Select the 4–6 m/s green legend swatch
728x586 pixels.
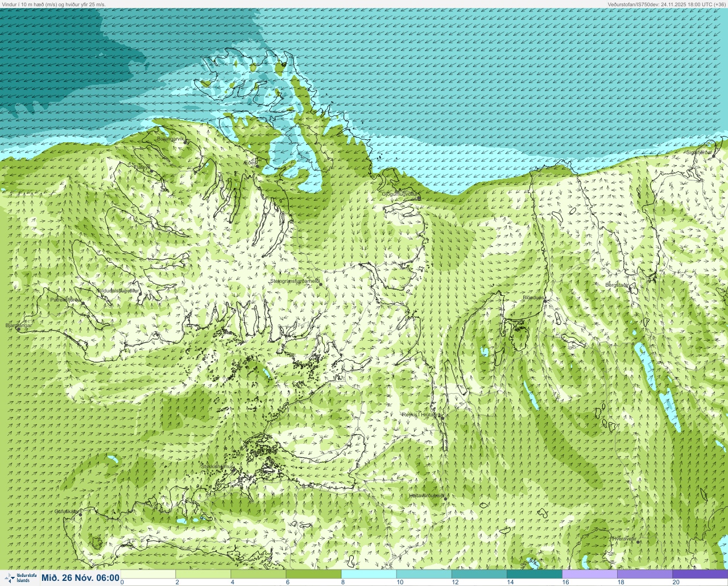(258, 574)
